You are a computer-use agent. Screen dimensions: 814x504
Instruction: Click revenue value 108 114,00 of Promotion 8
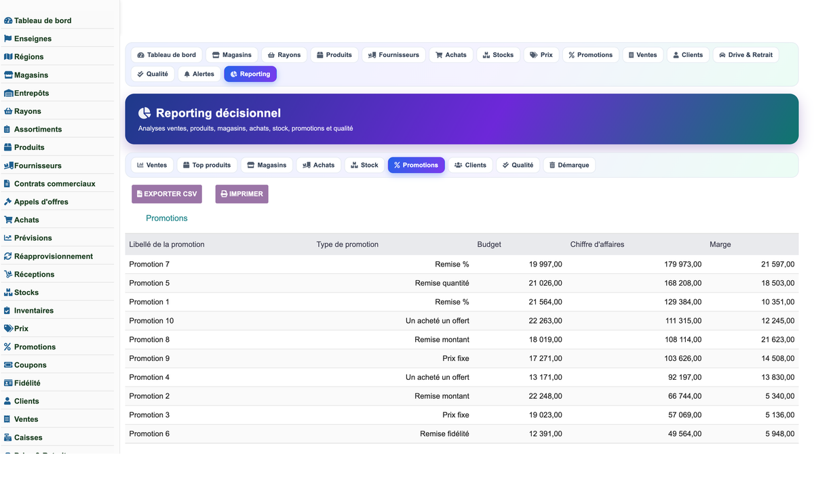(x=682, y=340)
